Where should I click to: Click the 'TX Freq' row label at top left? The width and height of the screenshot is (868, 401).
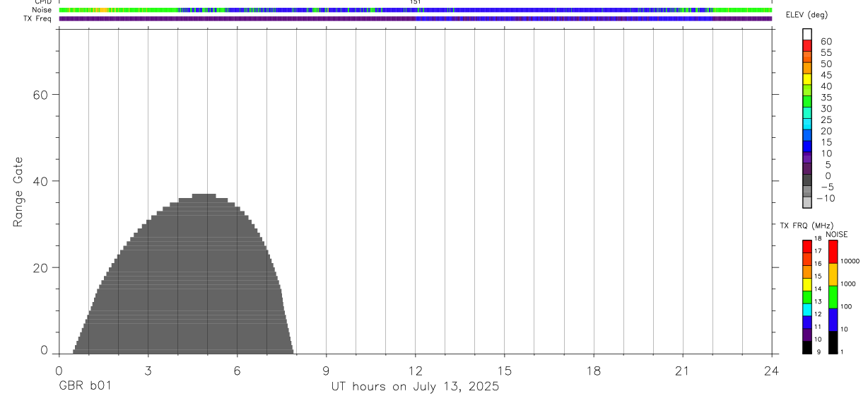coord(38,18)
